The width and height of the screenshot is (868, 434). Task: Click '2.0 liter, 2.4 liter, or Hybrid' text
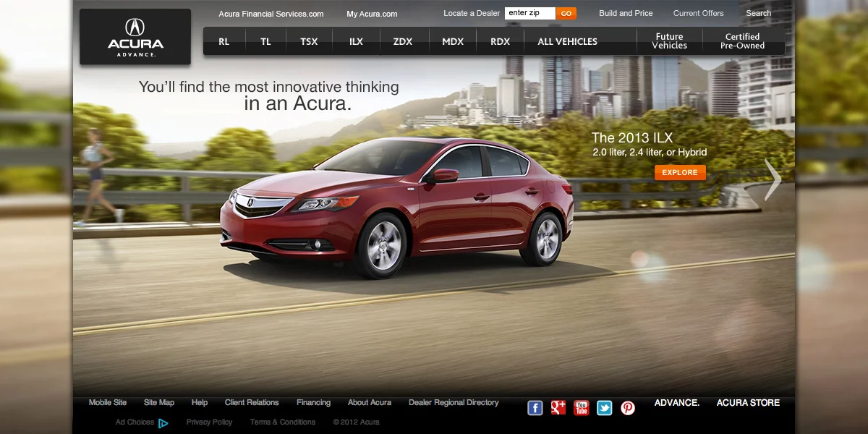coord(650,153)
